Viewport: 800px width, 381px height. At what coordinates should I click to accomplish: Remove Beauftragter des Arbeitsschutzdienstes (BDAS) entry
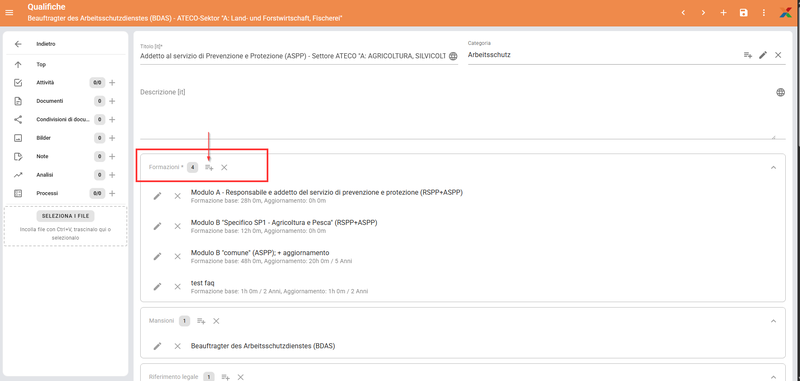[178, 346]
